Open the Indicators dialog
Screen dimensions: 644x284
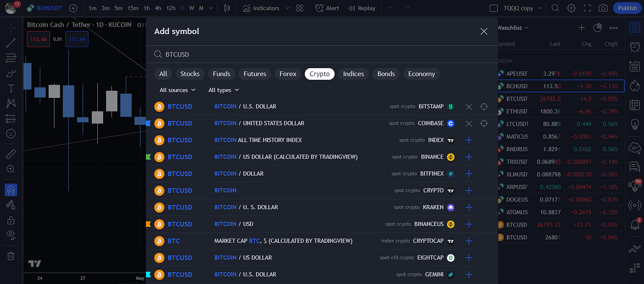[x=261, y=8]
